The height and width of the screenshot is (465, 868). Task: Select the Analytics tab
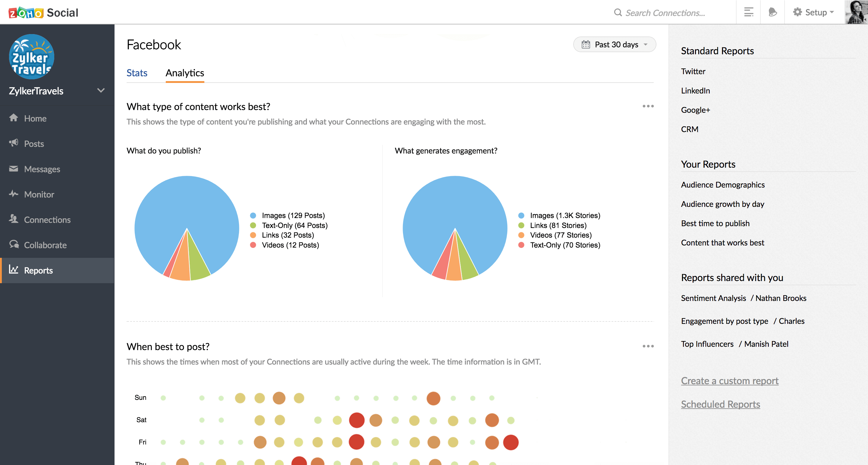(x=185, y=73)
